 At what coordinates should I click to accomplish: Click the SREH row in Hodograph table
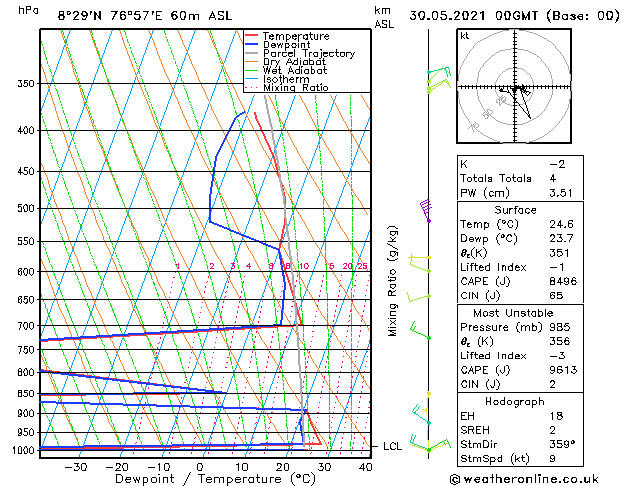pos(520,430)
